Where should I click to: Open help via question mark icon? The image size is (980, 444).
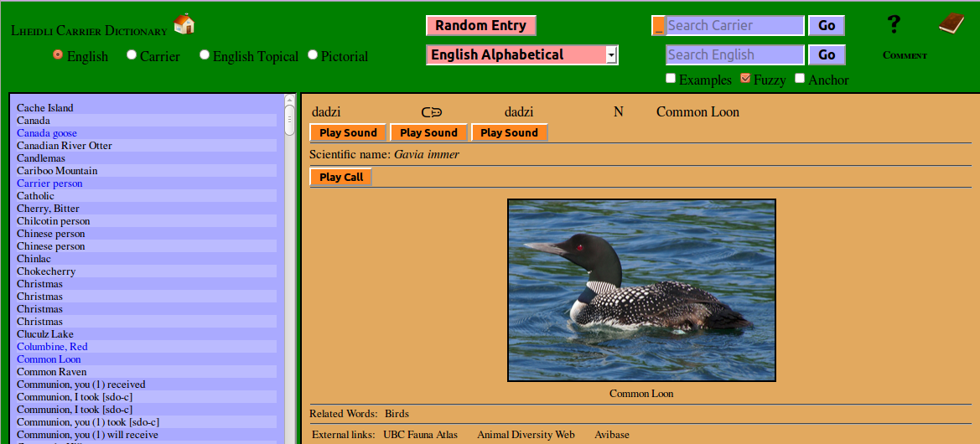tap(894, 24)
